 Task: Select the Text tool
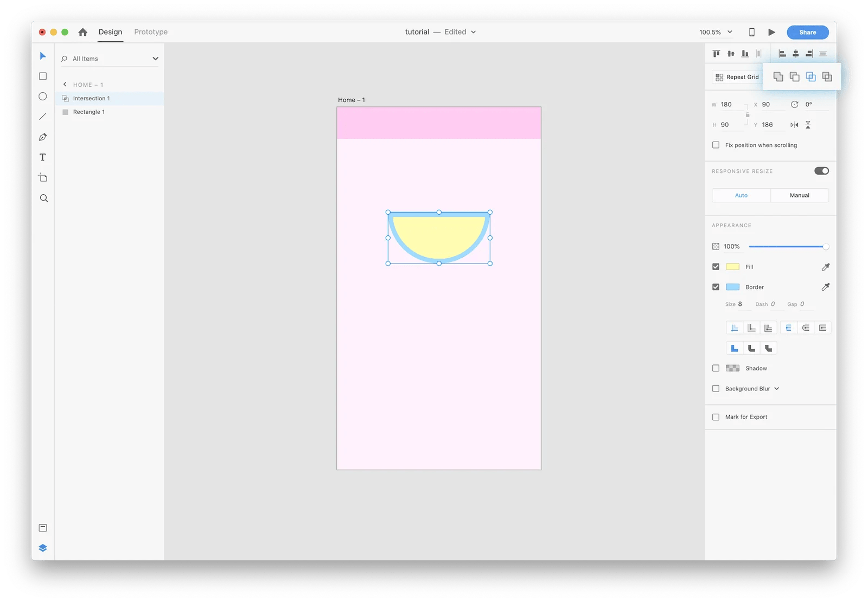point(43,157)
